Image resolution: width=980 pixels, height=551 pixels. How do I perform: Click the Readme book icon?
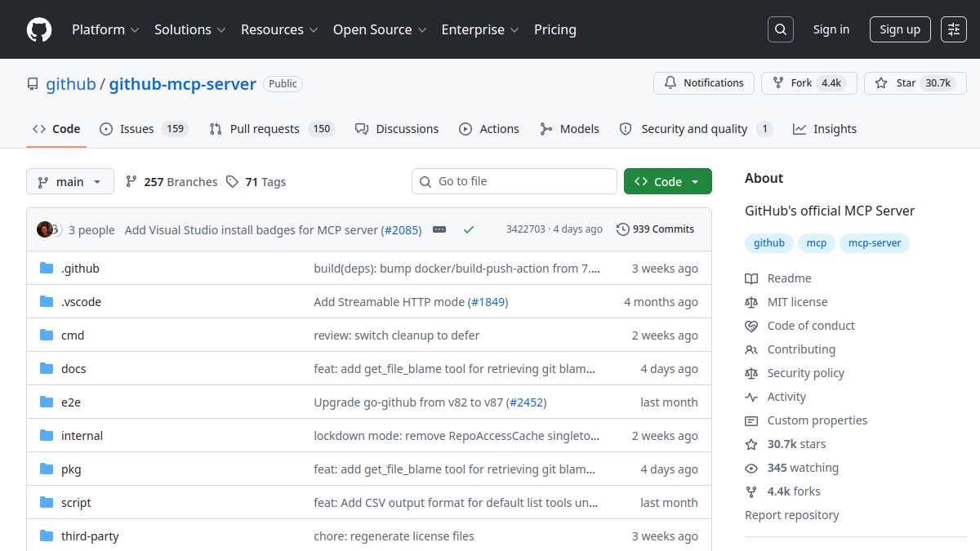coord(751,278)
